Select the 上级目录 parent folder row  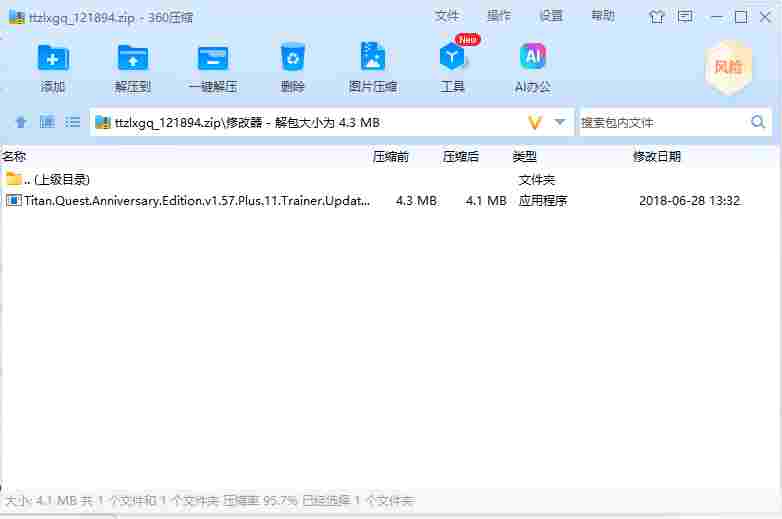tap(390, 179)
